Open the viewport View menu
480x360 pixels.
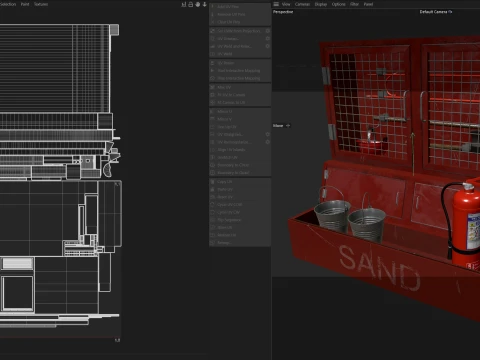click(x=286, y=4)
